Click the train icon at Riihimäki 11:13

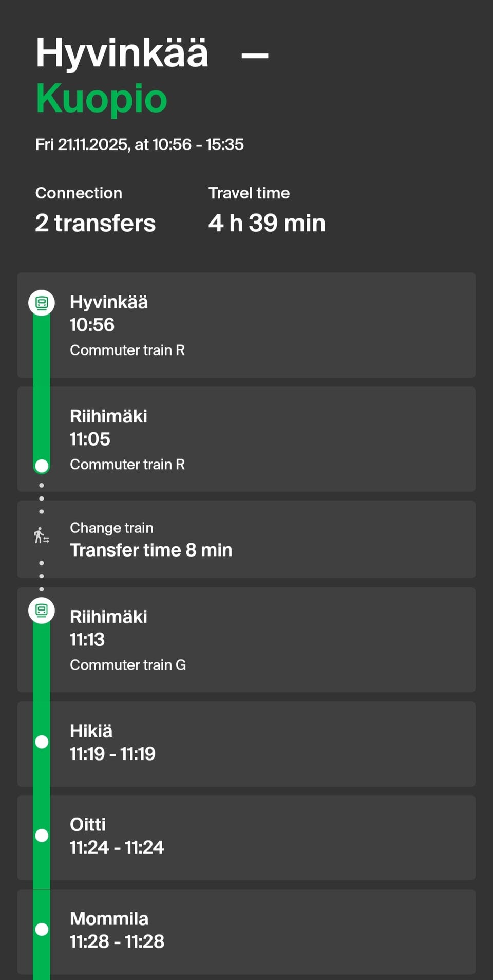click(42, 611)
